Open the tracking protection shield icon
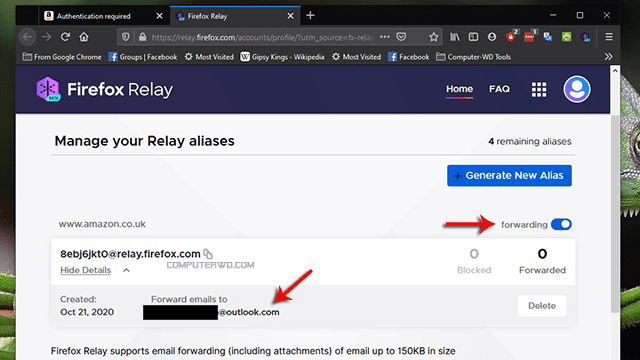This screenshot has height=360, width=640. click(126, 37)
